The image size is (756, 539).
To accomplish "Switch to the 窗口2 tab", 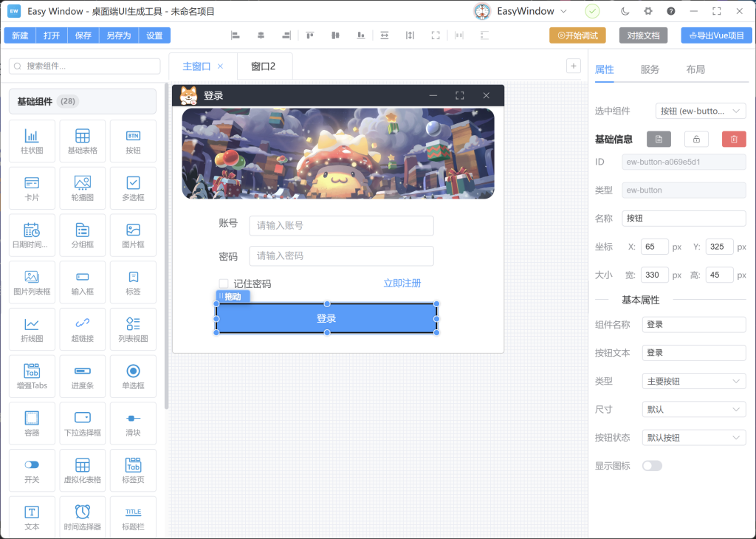I will 263,65.
